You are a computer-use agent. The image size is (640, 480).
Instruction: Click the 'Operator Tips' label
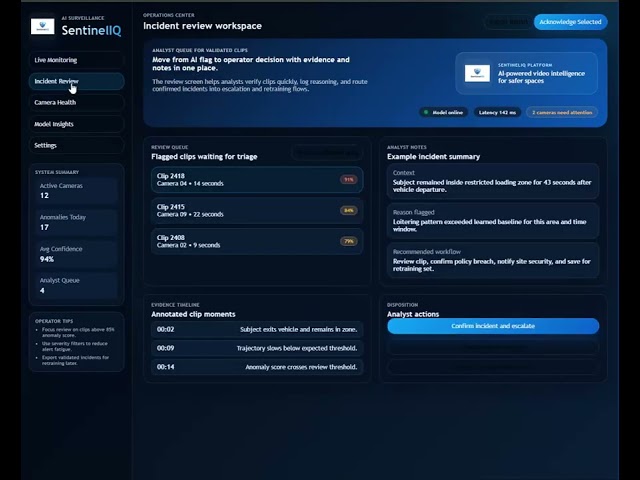tap(54, 321)
